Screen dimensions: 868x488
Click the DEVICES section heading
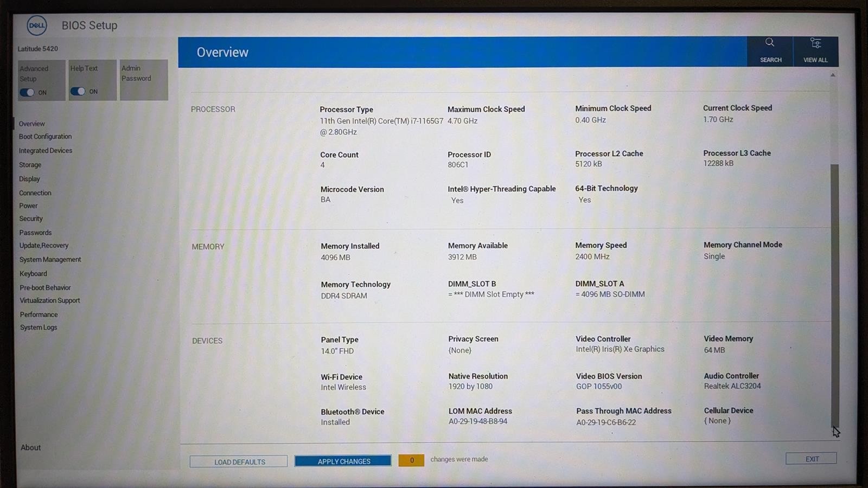pyautogui.click(x=207, y=341)
